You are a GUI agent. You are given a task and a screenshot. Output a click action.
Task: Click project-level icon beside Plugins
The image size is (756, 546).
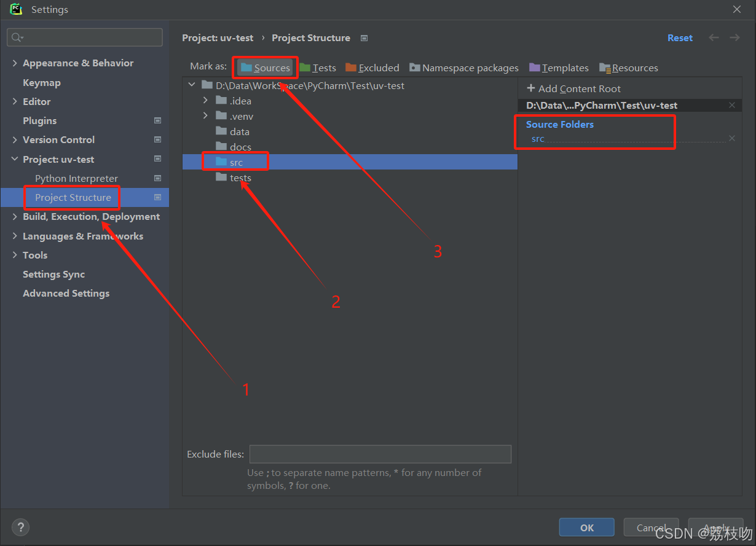(x=157, y=120)
